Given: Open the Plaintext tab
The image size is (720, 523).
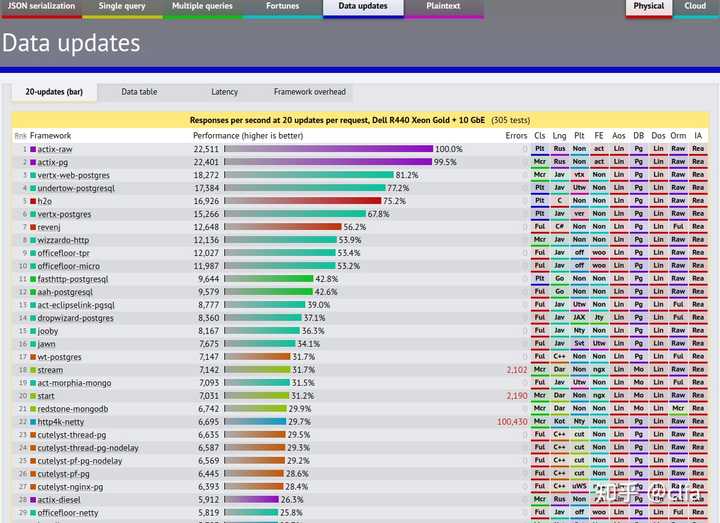Looking at the screenshot, I should click(x=443, y=8).
